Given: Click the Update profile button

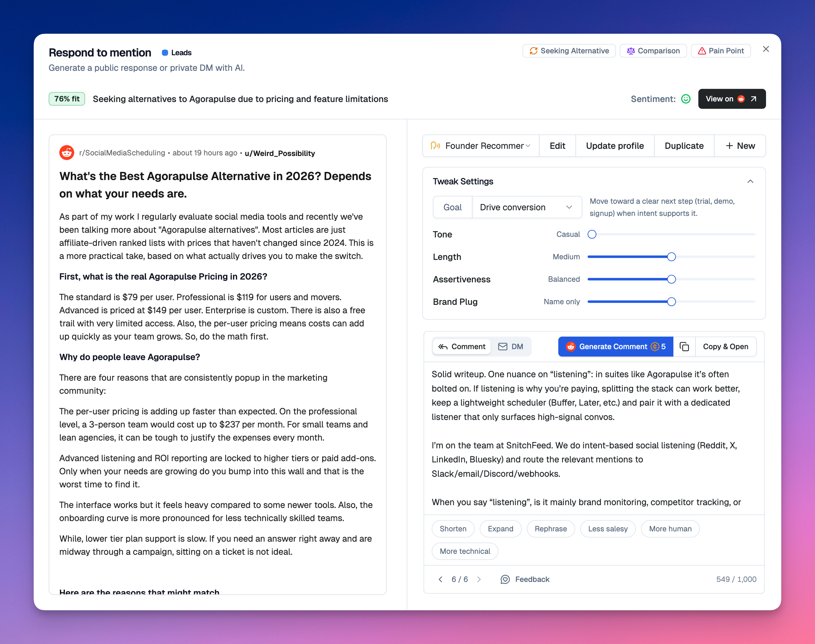Looking at the screenshot, I should point(614,145).
